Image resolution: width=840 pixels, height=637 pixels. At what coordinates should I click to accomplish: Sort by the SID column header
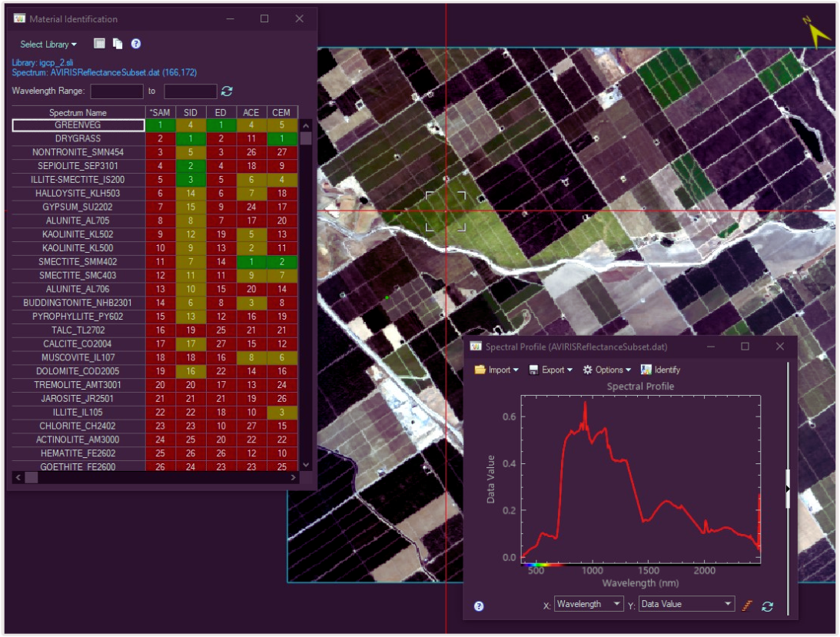tap(191, 112)
